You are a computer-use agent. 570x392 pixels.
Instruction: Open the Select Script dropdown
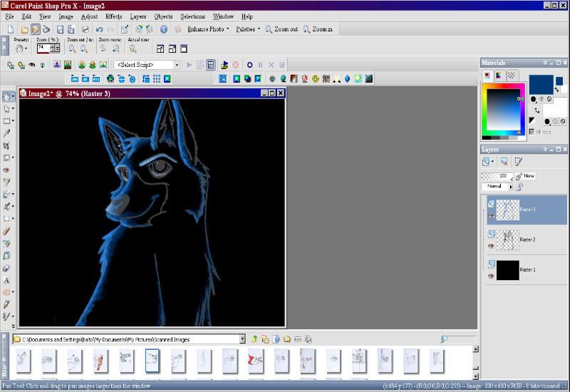click(177, 65)
